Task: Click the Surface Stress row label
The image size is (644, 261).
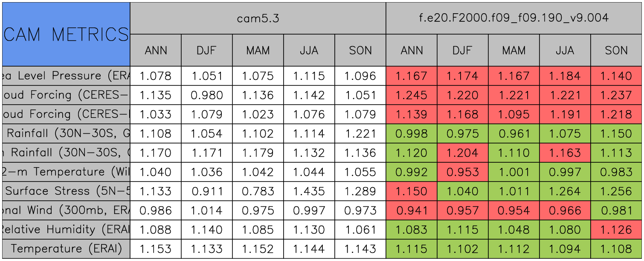Action: click(66, 191)
